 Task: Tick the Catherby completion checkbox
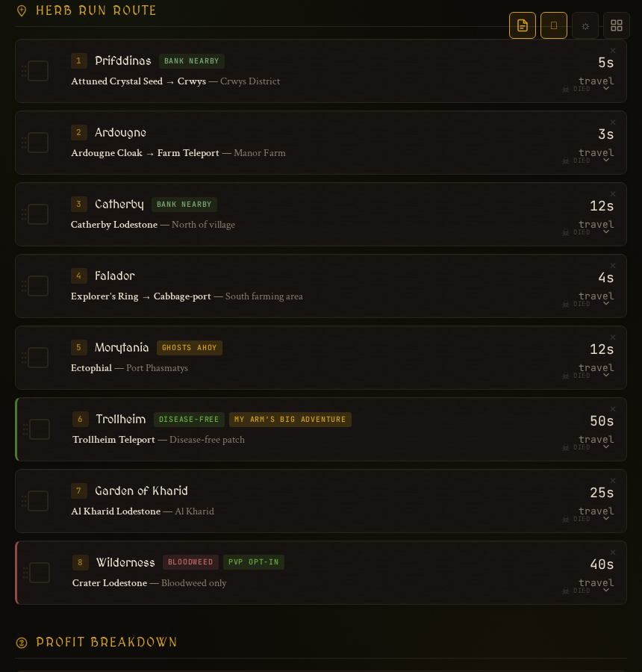click(37, 214)
